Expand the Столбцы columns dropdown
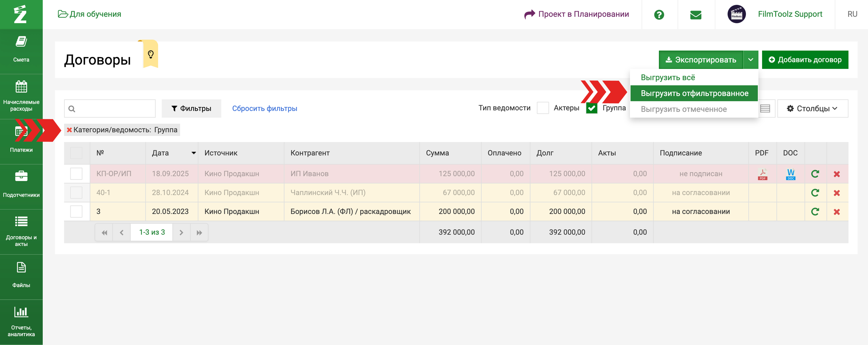 (x=812, y=108)
